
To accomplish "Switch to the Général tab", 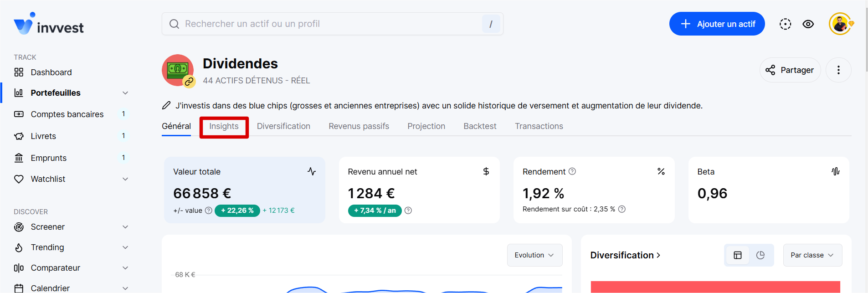I will [x=176, y=126].
